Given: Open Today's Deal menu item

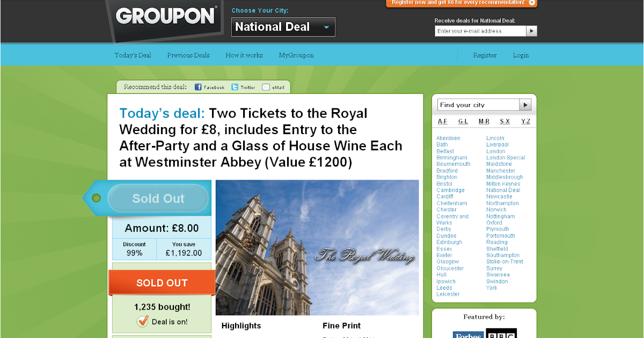Looking at the screenshot, I should pos(133,55).
